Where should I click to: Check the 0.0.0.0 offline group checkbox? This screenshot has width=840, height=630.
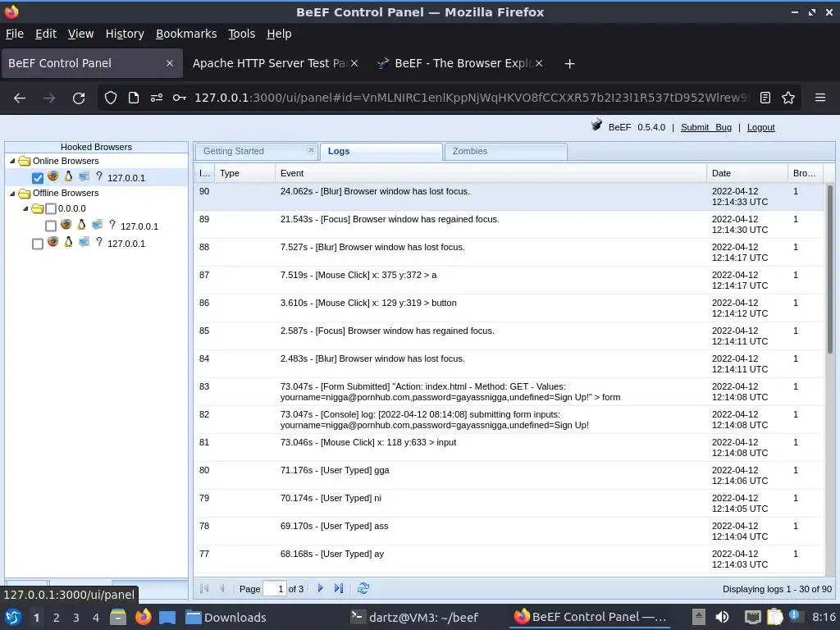51,208
